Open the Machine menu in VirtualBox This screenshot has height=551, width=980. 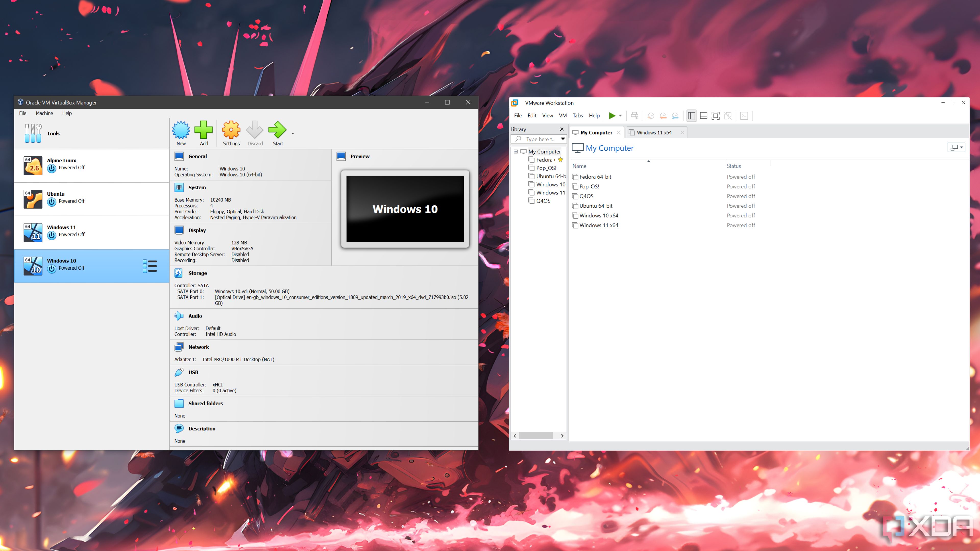[x=44, y=113]
